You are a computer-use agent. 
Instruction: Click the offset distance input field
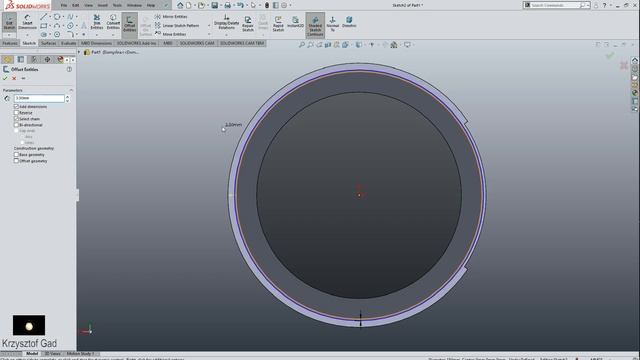39,98
